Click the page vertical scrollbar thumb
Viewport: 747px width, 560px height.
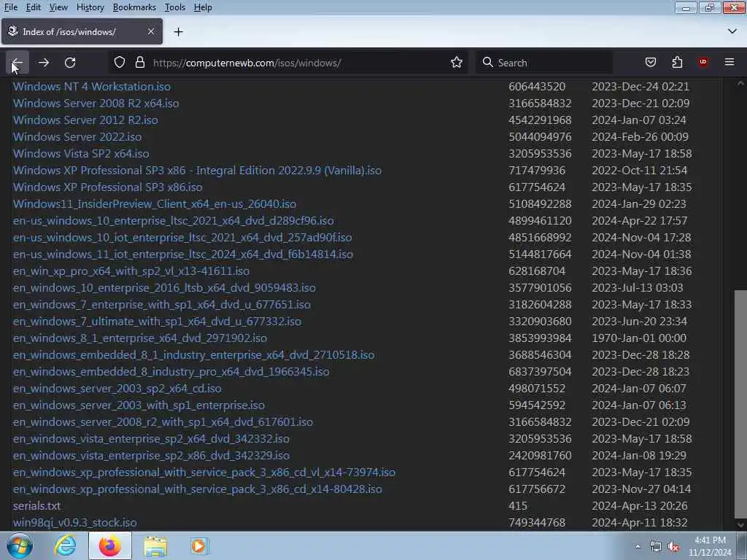(740, 402)
